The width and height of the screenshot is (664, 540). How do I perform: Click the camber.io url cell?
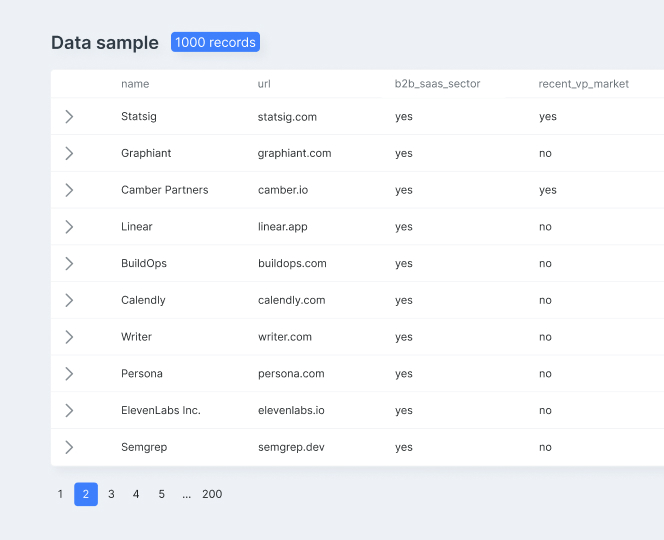pos(283,190)
